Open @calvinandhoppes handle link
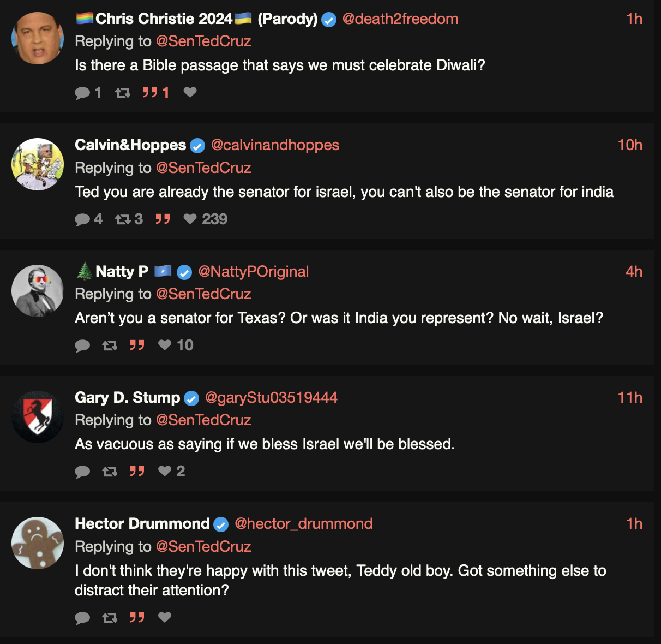The image size is (661, 644). [275, 145]
